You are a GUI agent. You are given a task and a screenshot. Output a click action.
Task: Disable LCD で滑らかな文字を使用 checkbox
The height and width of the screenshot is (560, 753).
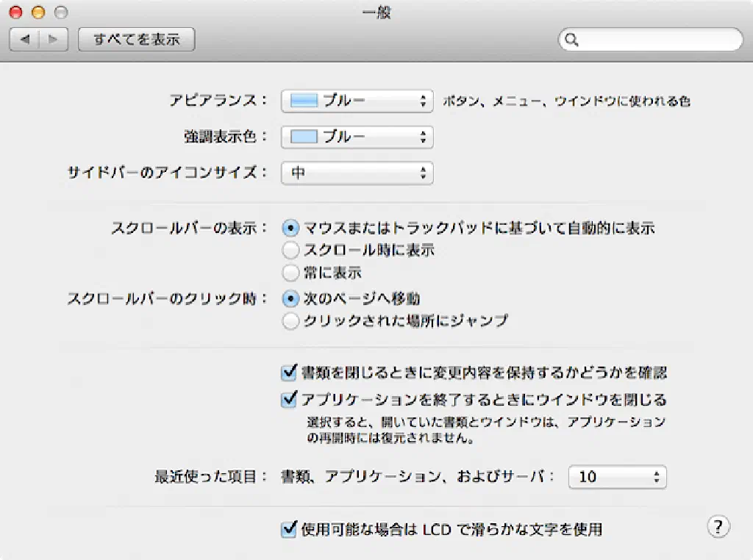[289, 529]
